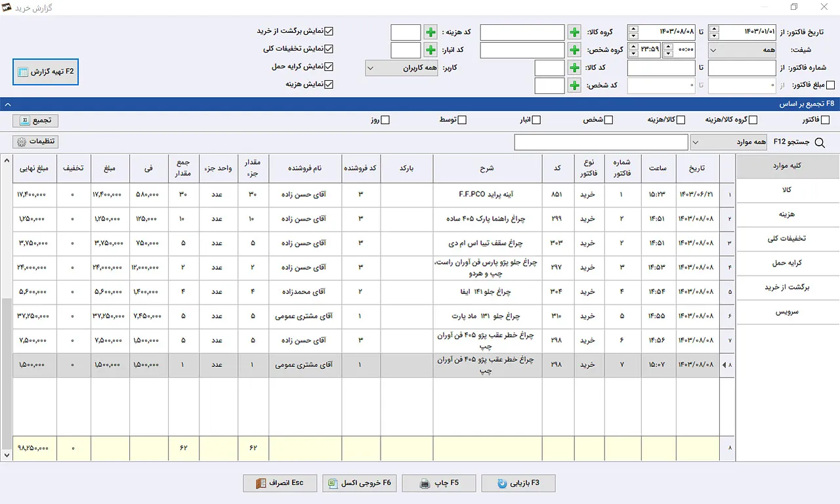Increment the invoice start date spinner
This screenshot has height=504, width=840.
click(714, 28)
